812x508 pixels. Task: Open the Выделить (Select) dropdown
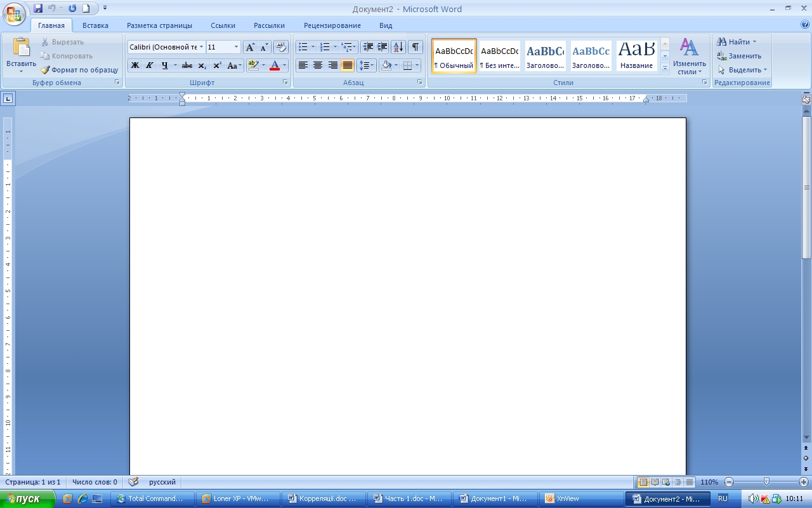(742, 70)
